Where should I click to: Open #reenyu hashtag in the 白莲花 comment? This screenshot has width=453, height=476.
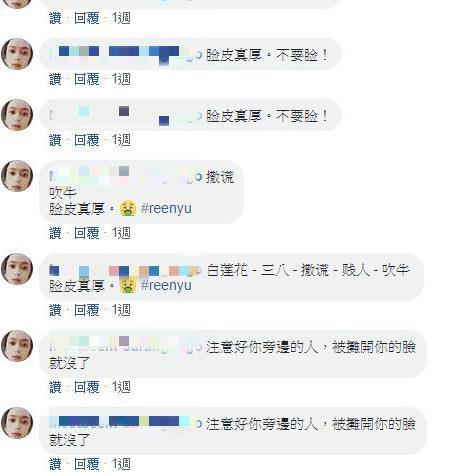pos(166,285)
